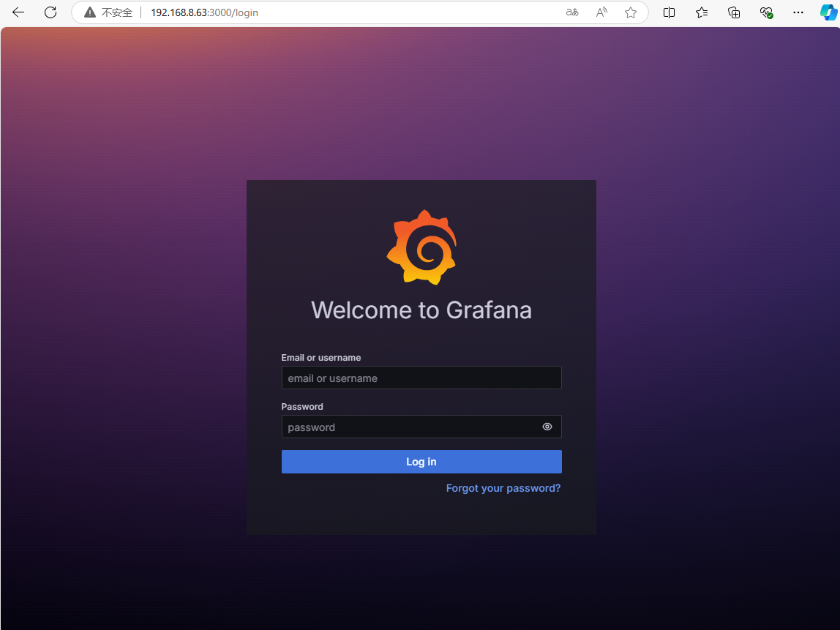Viewport: 840px width, 630px height.
Task: Focus the password input field
Action: [x=410, y=427]
